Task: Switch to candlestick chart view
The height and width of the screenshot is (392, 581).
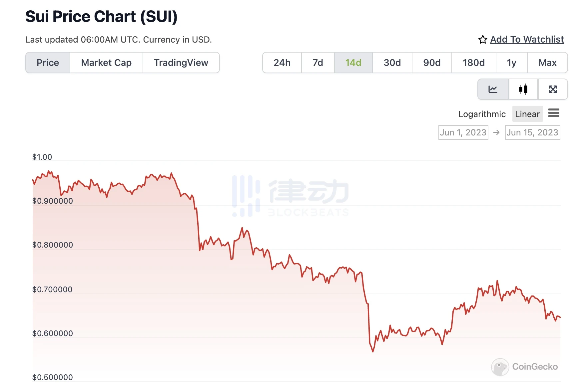Action: click(523, 89)
